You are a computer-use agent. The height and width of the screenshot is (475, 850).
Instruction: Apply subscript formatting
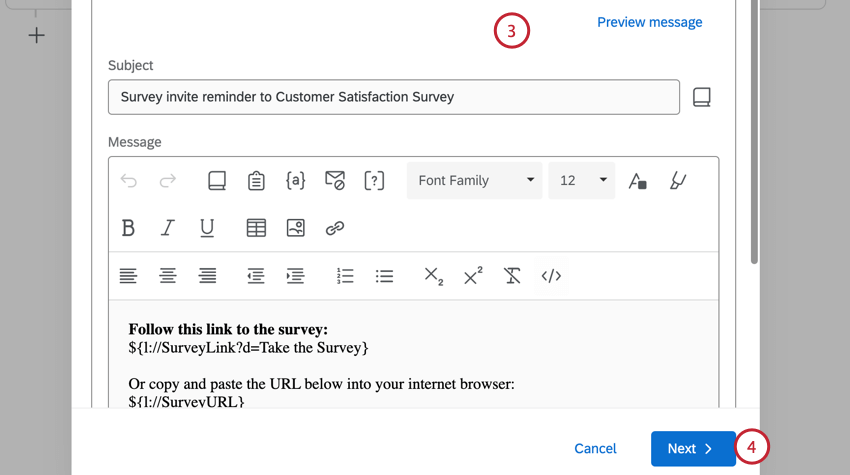433,276
